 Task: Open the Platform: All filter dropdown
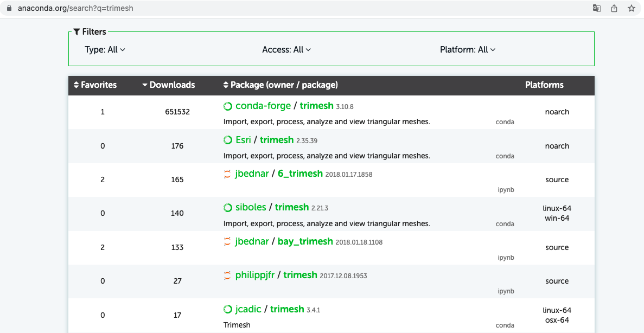[468, 49]
